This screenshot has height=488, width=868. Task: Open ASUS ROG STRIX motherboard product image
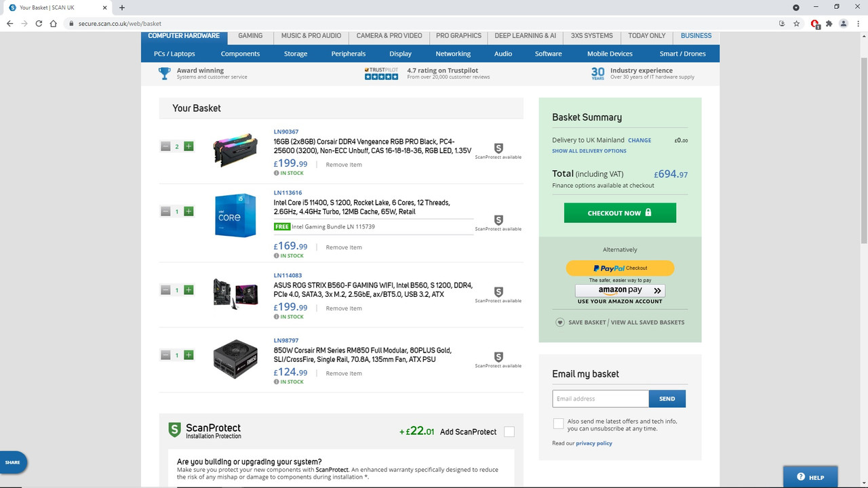(x=235, y=295)
